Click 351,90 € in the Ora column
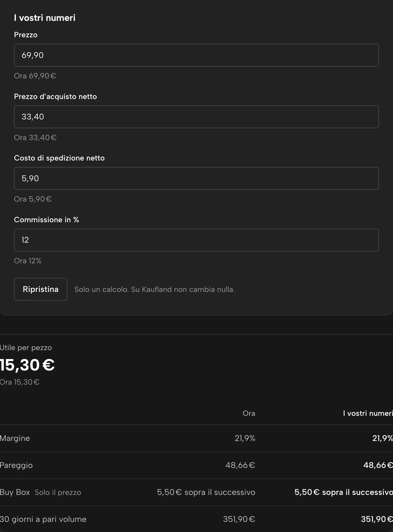The width and height of the screenshot is (393, 532). [x=239, y=519]
